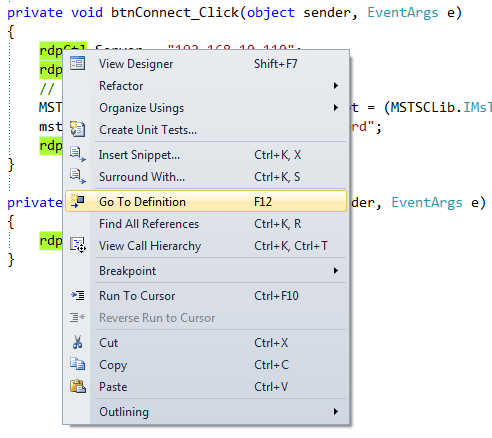This screenshot has height=438, width=492.
Task: Expand the Refactor submenu arrow
Action: pos(336,86)
